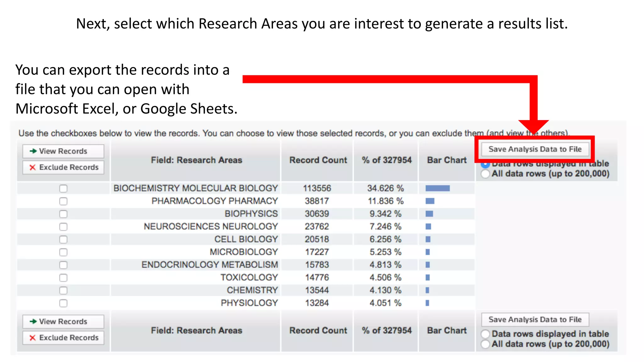Select the Physiology checkbox

(x=64, y=303)
